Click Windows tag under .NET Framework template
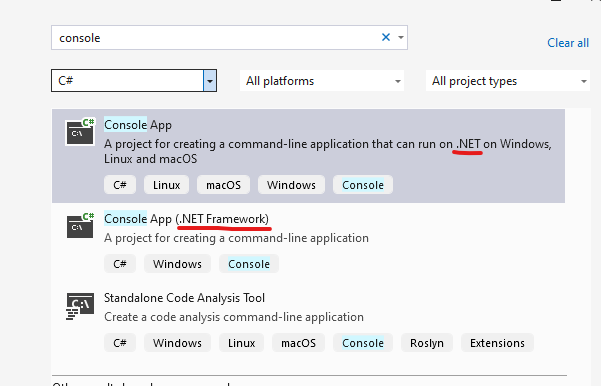The image size is (601, 386). (177, 264)
